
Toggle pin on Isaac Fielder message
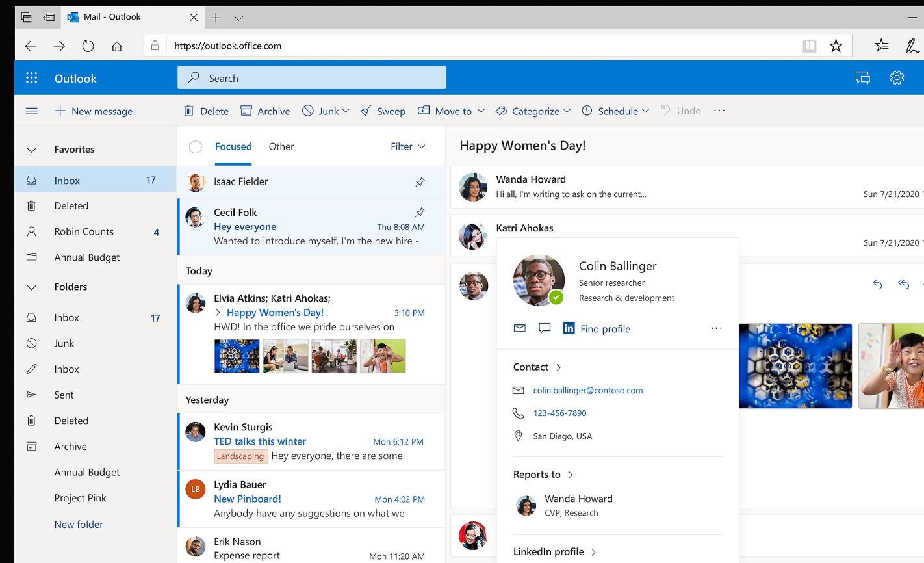pyautogui.click(x=420, y=182)
